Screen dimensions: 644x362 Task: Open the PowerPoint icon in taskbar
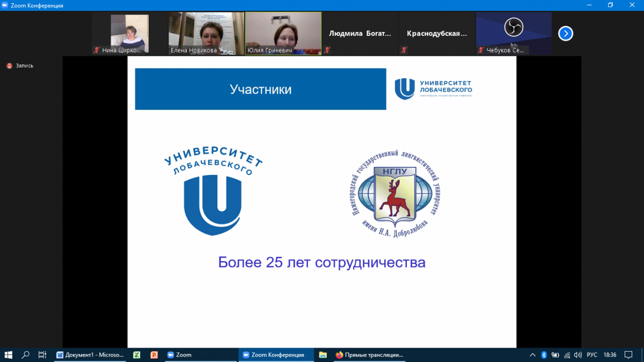153,354
